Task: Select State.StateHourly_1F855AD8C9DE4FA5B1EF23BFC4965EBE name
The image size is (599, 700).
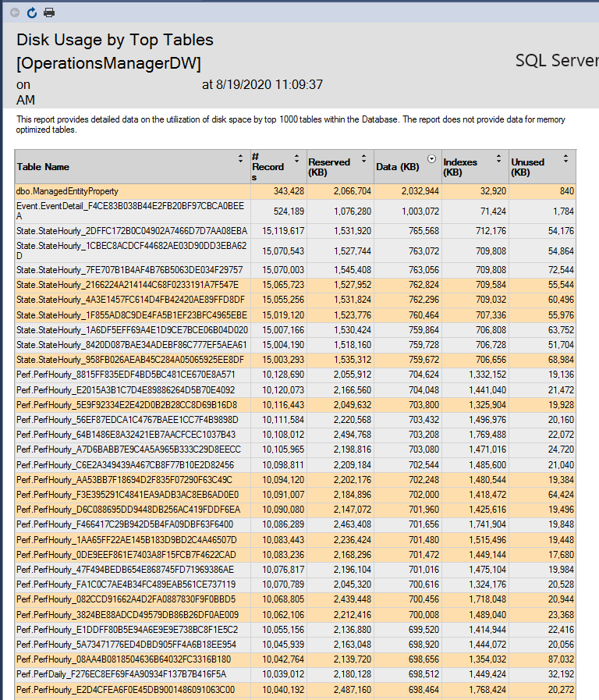Action: pyautogui.click(x=132, y=315)
